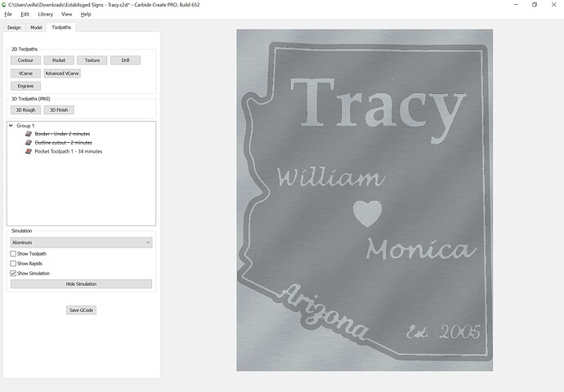Select the 'Group 1' tree label
Image resolution: width=564 pixels, height=392 pixels.
click(25, 126)
